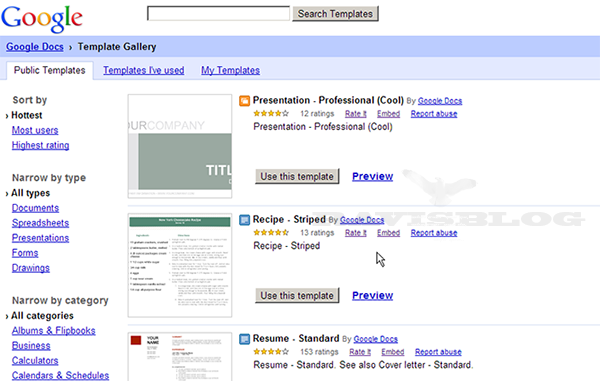Open Albums & Flipbooks category
This screenshot has height=381, width=600.
54,331
